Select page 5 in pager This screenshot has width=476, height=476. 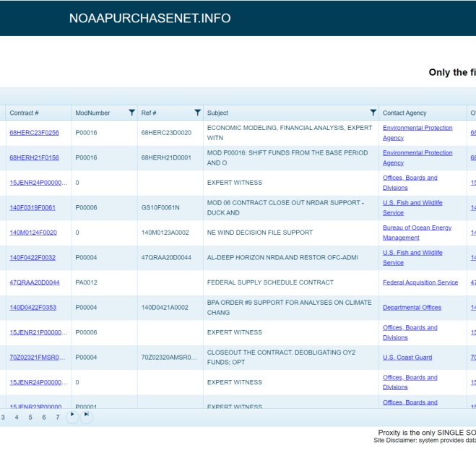coord(30,417)
